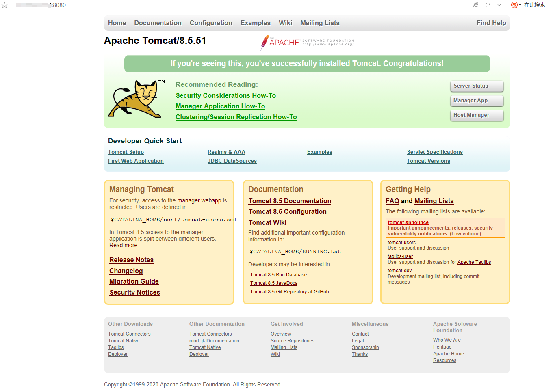Click the Apache feather logo

pos(266,42)
